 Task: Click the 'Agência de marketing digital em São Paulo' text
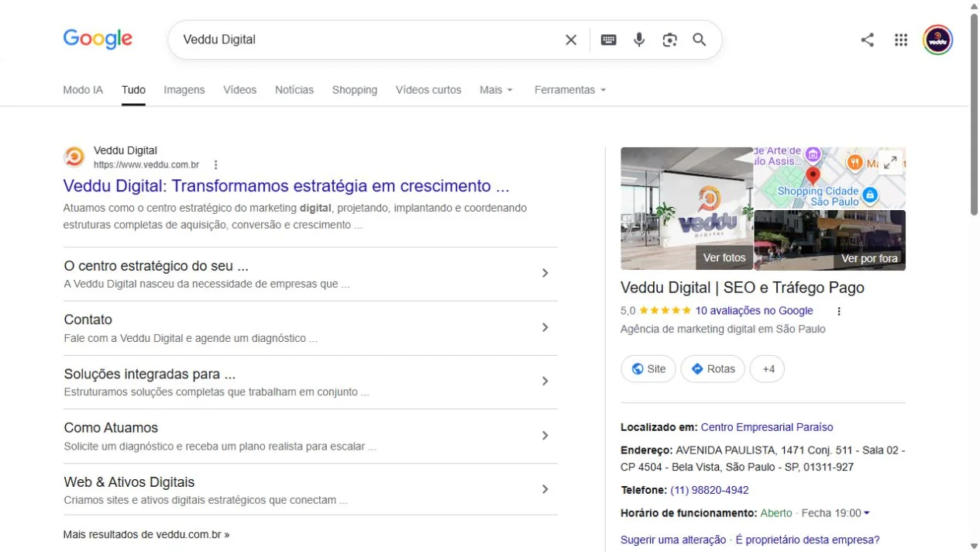[723, 329]
